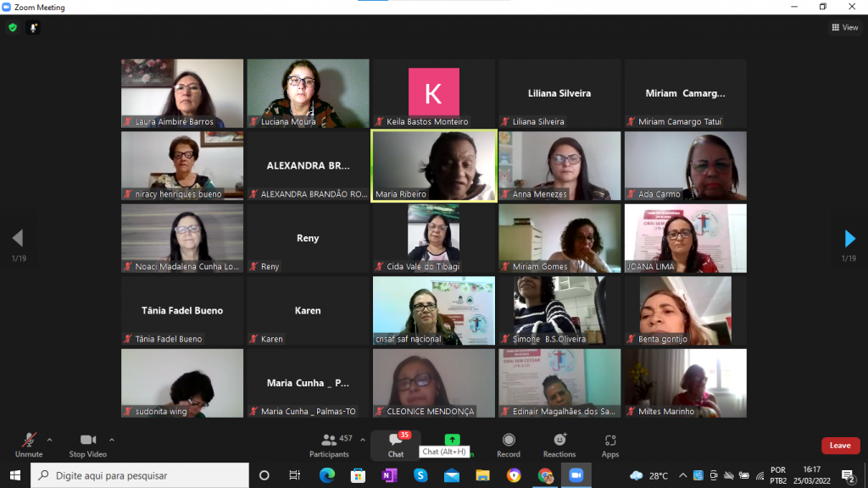
Task: Go to previous page of participants
Action: 17,239
